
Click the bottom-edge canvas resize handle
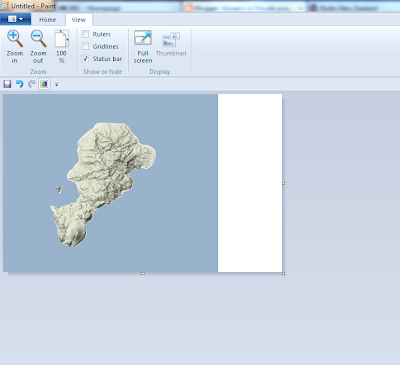143,273
